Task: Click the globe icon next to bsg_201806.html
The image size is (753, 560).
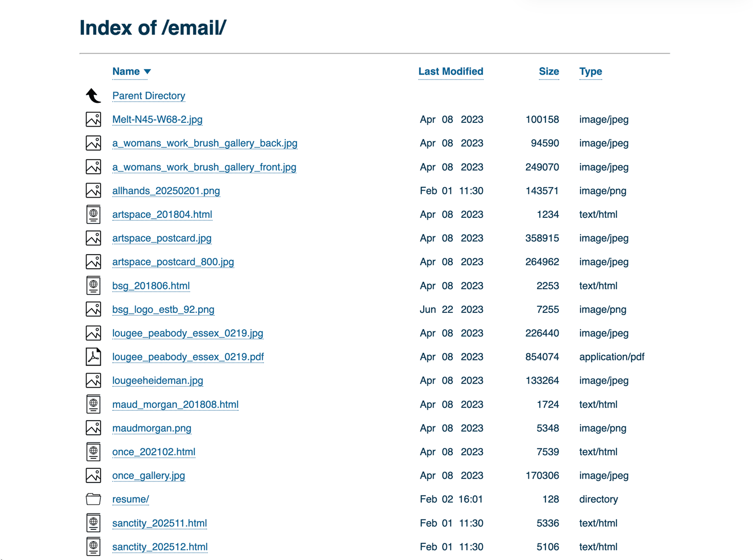Action: tap(93, 285)
